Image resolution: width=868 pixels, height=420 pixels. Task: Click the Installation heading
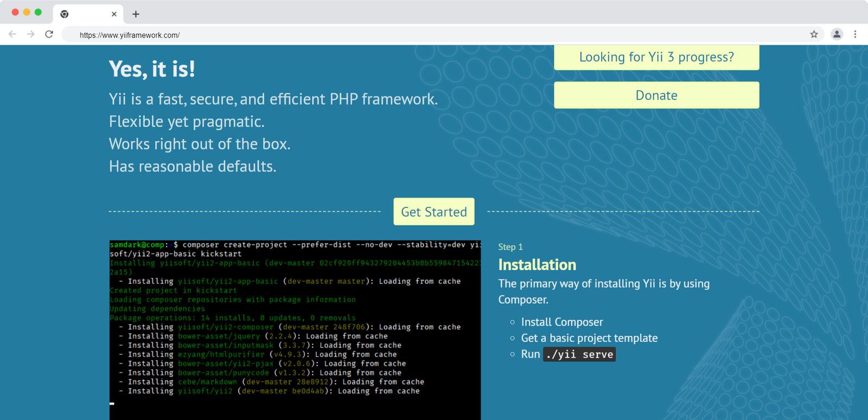pyautogui.click(x=537, y=265)
